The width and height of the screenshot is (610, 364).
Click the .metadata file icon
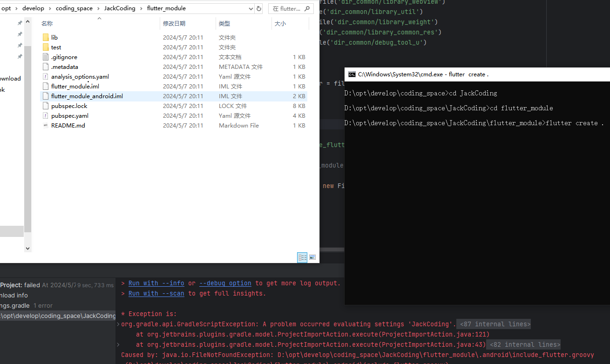(45, 67)
